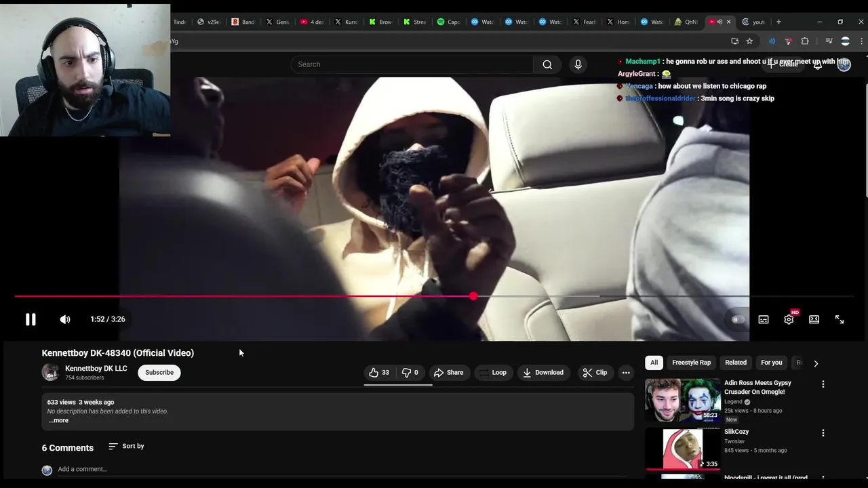Download the video using Download button

(543, 372)
